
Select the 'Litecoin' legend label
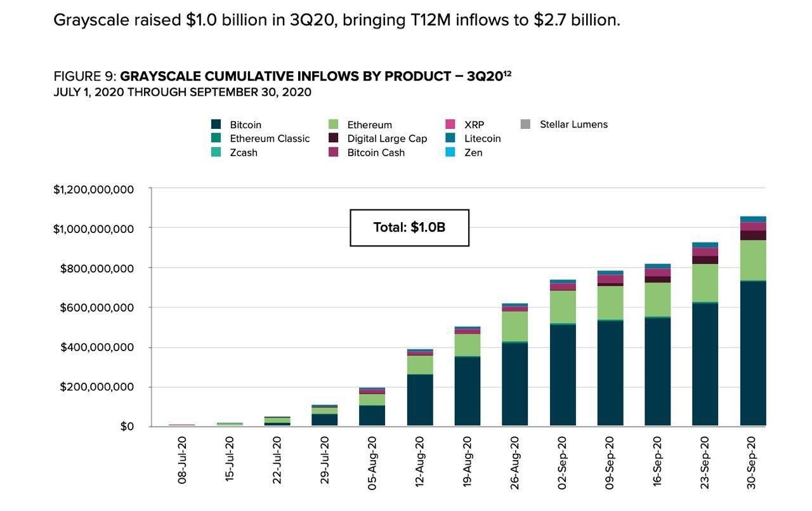tap(483, 138)
